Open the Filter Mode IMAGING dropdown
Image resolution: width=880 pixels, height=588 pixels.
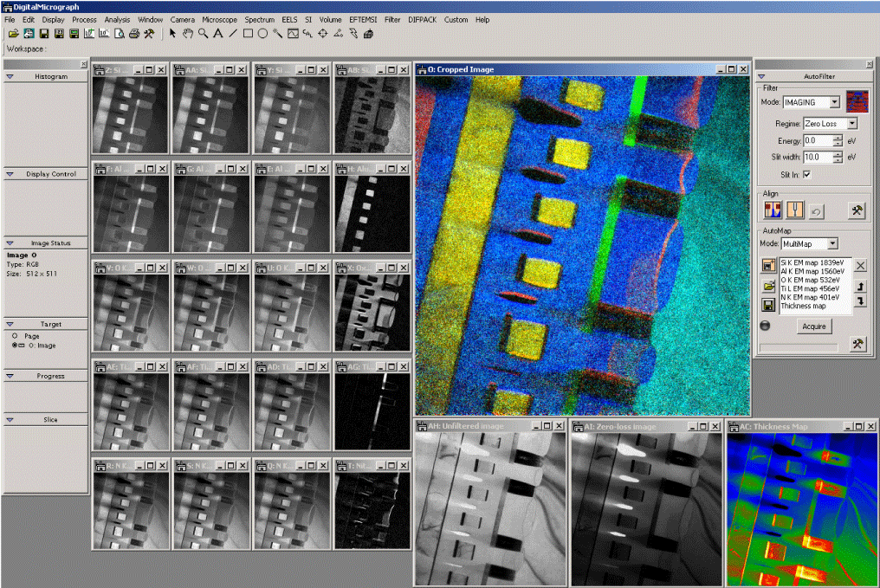coord(834,102)
